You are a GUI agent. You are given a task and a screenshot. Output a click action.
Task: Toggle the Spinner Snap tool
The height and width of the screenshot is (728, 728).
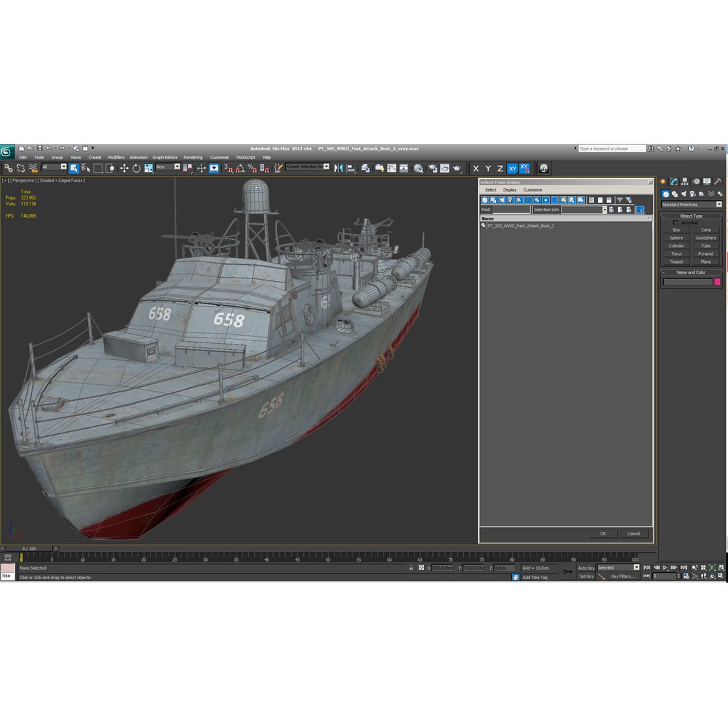(x=264, y=168)
